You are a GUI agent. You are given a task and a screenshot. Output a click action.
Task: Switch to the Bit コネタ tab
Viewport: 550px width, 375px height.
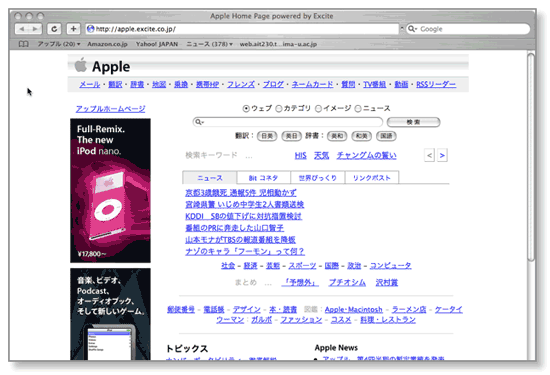tap(263, 178)
